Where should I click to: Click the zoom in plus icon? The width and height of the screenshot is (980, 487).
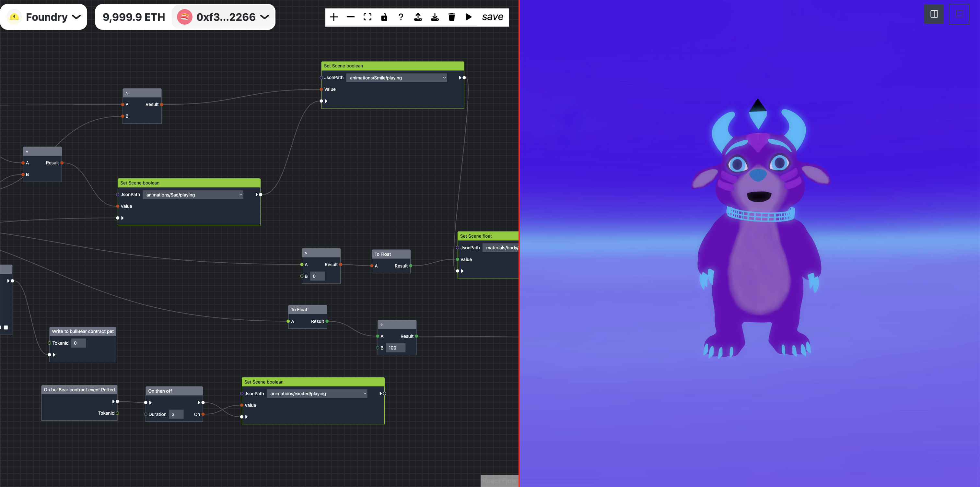point(334,17)
